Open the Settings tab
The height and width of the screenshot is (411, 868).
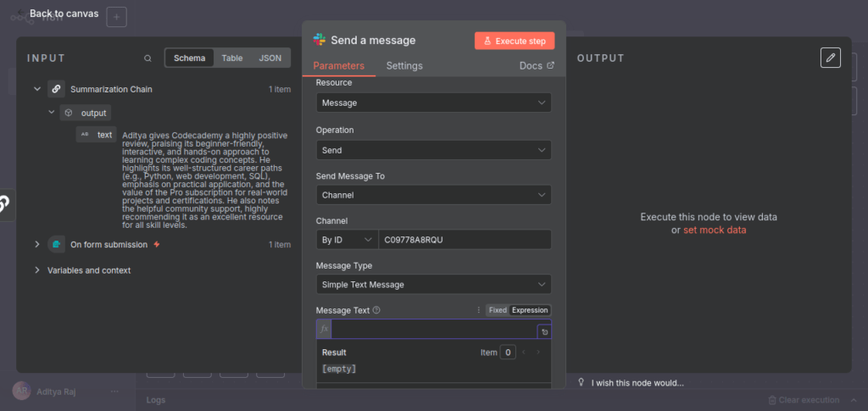pyautogui.click(x=404, y=65)
